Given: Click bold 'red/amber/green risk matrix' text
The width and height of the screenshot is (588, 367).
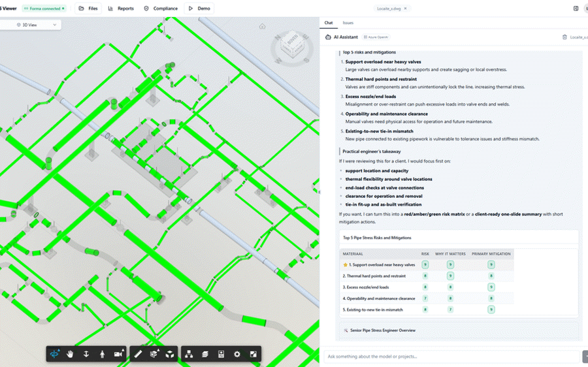Looking at the screenshot, I should [x=434, y=214].
